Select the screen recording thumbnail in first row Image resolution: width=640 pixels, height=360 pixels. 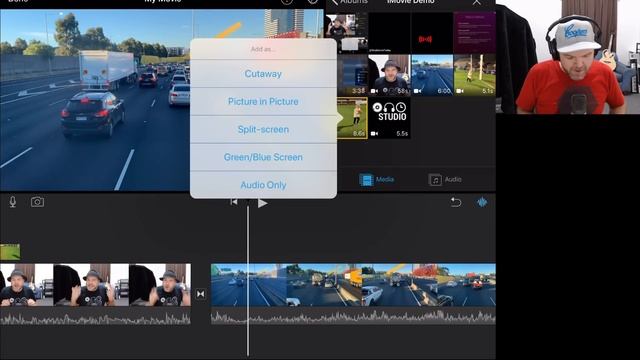[346, 33]
